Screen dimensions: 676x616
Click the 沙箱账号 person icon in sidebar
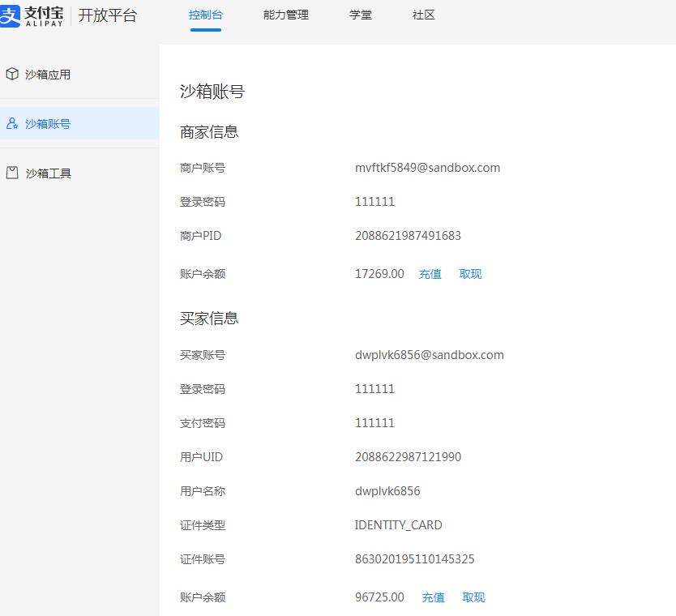(11, 123)
